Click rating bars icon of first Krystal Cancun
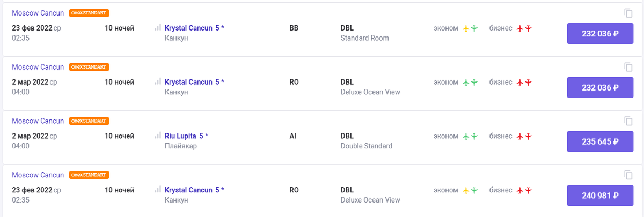 click(x=158, y=28)
